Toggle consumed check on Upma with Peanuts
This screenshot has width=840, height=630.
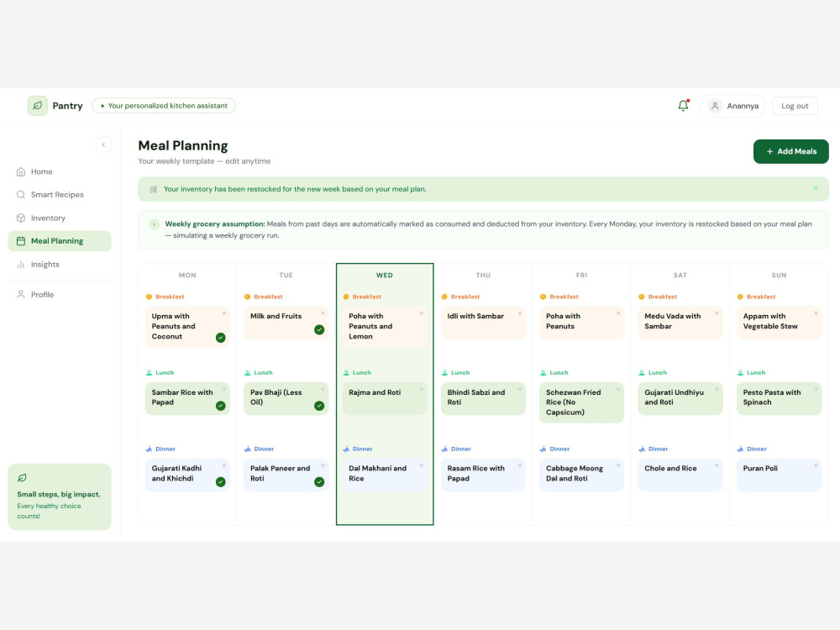click(221, 338)
